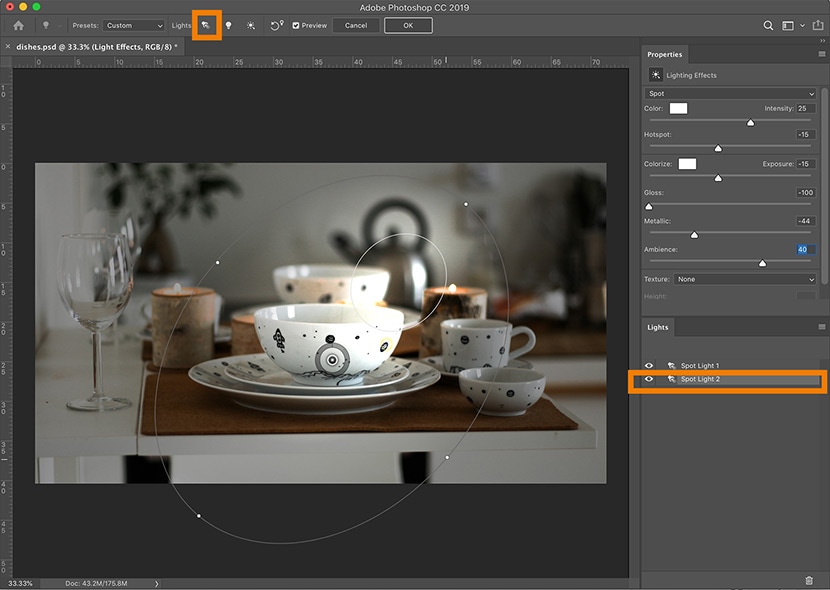Open the Presets dropdown showing Custom

coord(133,25)
